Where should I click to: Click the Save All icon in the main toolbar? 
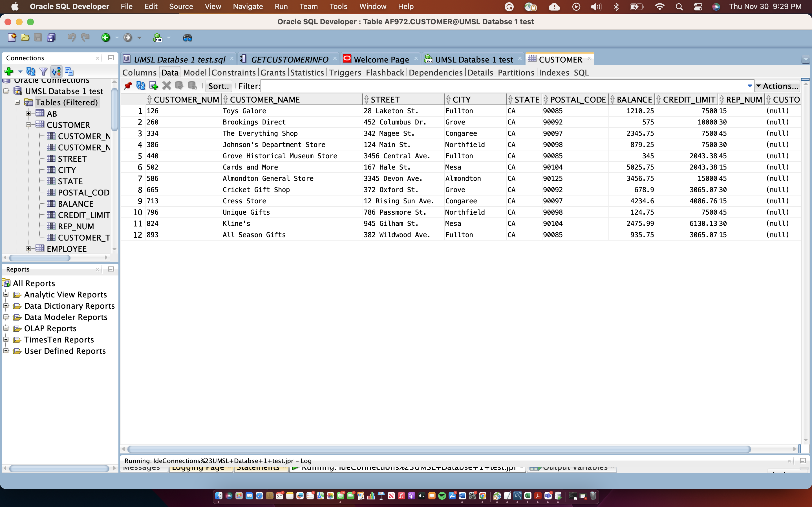click(51, 37)
